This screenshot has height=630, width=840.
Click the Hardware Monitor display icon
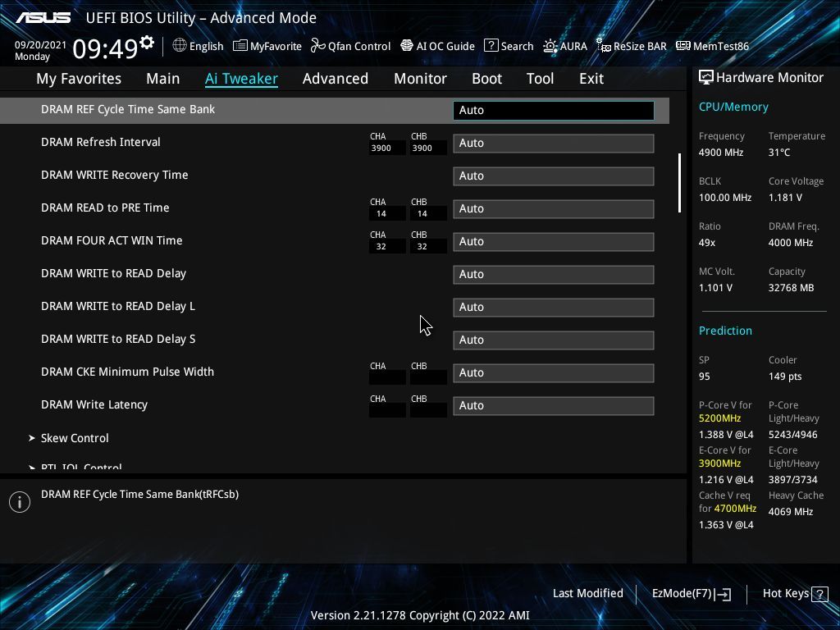coord(706,78)
